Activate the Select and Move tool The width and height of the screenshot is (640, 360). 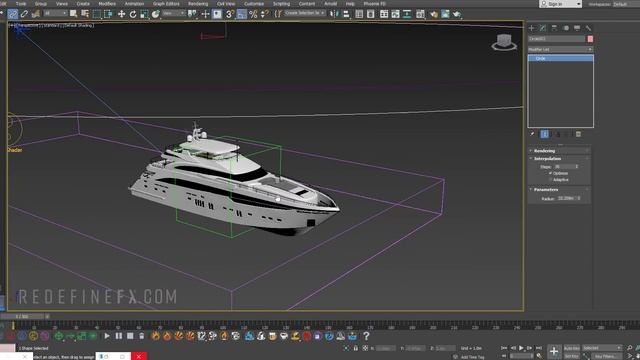(x=121, y=14)
